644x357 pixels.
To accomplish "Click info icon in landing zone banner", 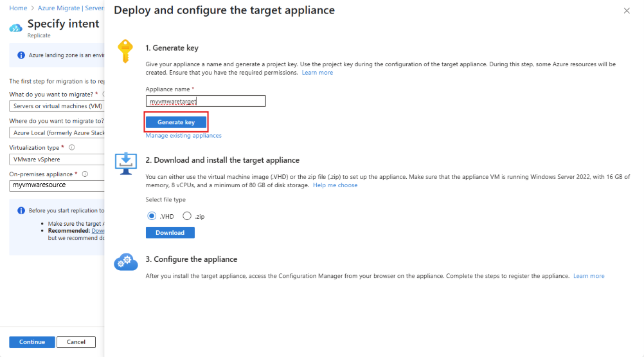I will tap(21, 55).
